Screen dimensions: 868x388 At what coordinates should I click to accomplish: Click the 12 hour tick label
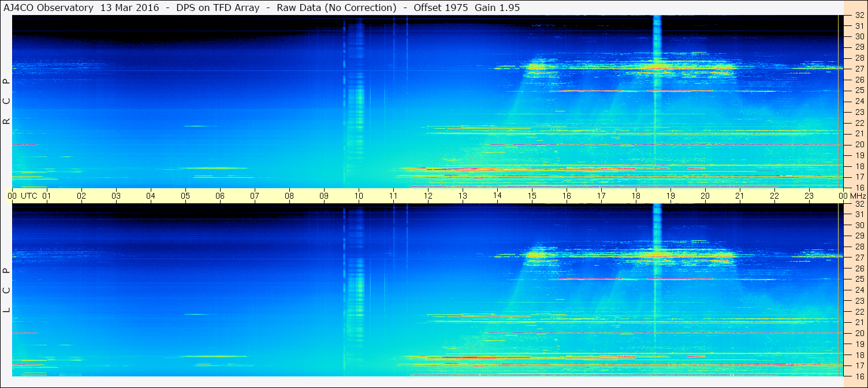[428, 196]
